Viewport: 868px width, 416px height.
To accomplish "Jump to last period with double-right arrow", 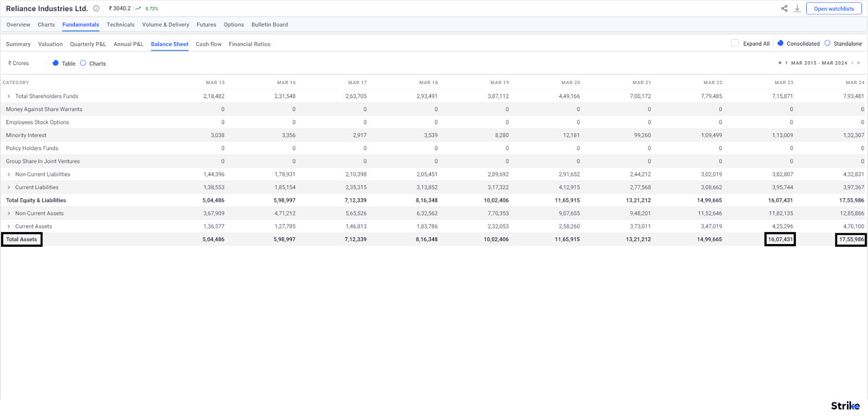I will pos(858,63).
